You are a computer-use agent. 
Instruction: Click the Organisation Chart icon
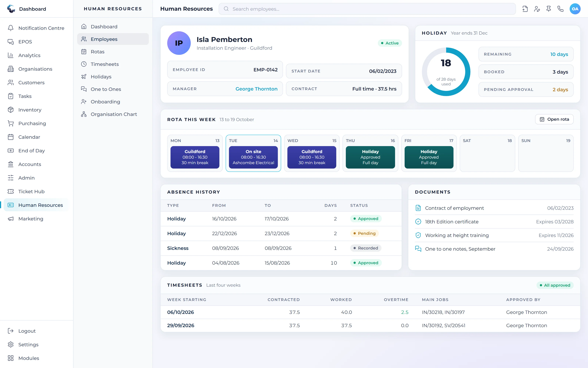click(x=84, y=114)
